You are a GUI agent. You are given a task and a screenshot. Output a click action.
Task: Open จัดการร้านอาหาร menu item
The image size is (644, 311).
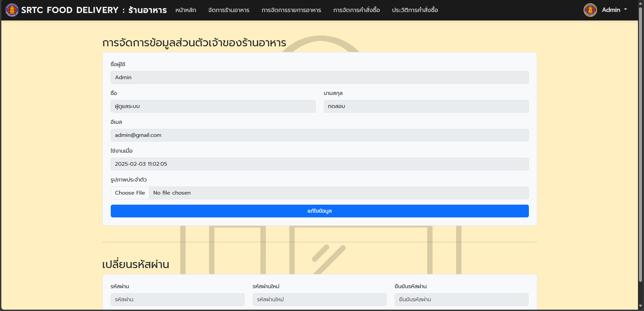(229, 10)
